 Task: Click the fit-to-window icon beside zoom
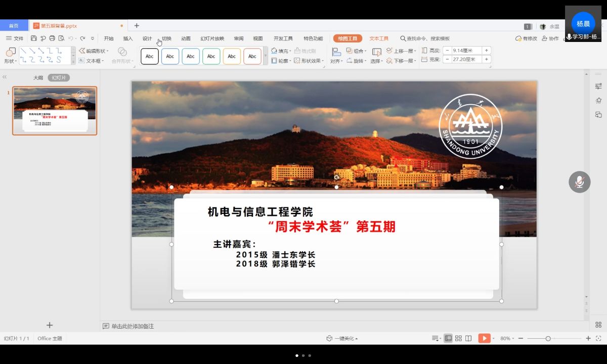click(x=598, y=338)
